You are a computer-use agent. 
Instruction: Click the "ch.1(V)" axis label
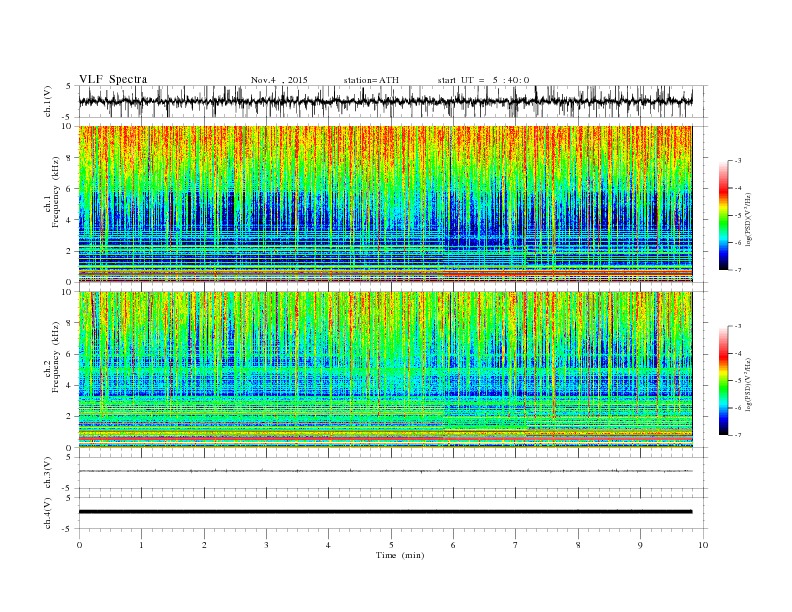pyautogui.click(x=47, y=101)
